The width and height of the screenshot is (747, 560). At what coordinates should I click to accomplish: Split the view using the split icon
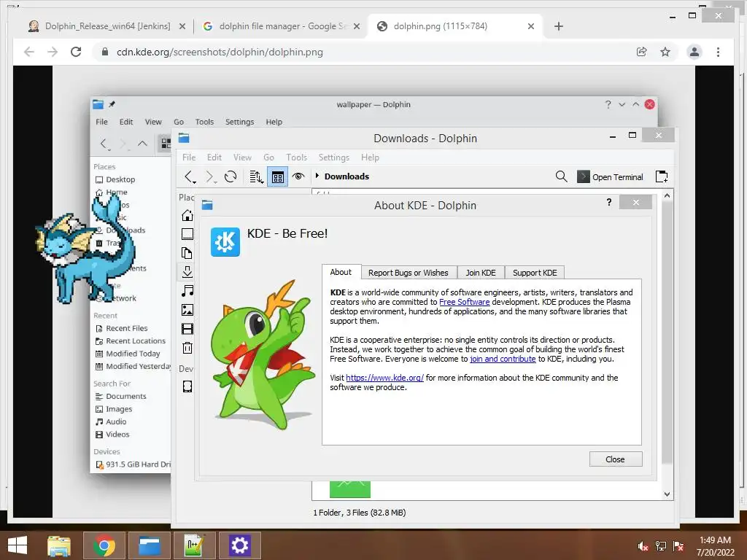[x=662, y=176]
